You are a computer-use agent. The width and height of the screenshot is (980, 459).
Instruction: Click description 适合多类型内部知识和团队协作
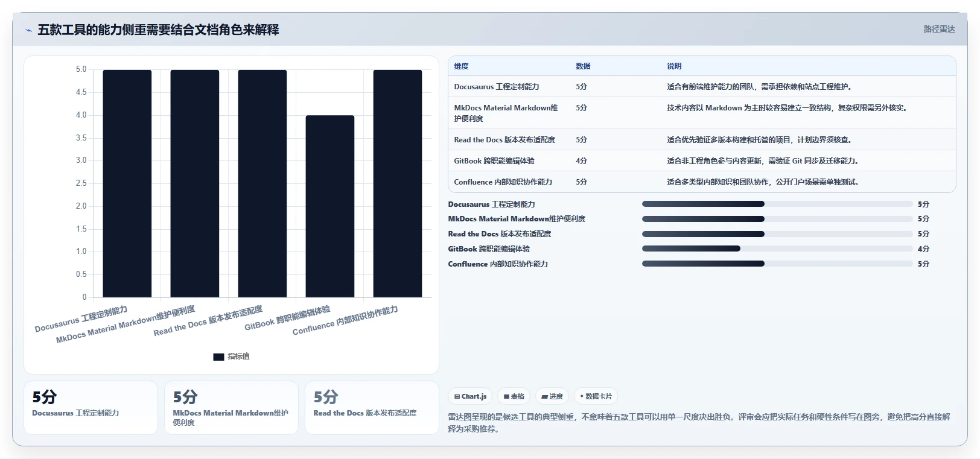tap(763, 182)
